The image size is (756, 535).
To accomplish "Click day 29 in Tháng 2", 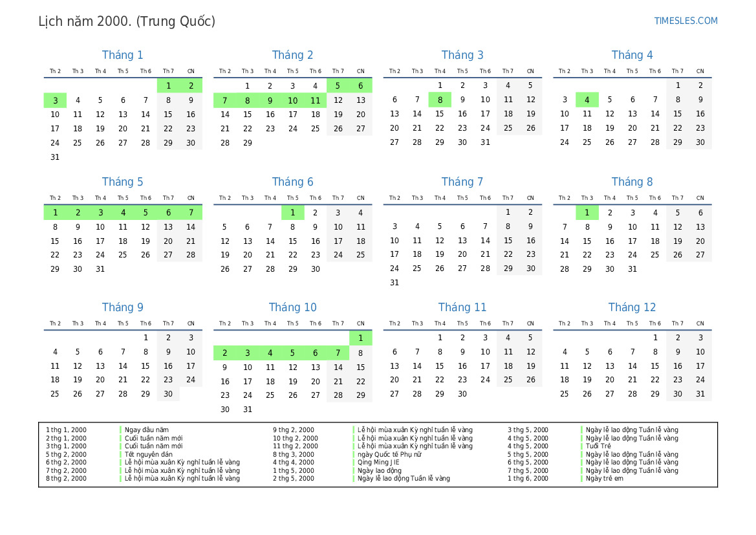I will [247, 143].
